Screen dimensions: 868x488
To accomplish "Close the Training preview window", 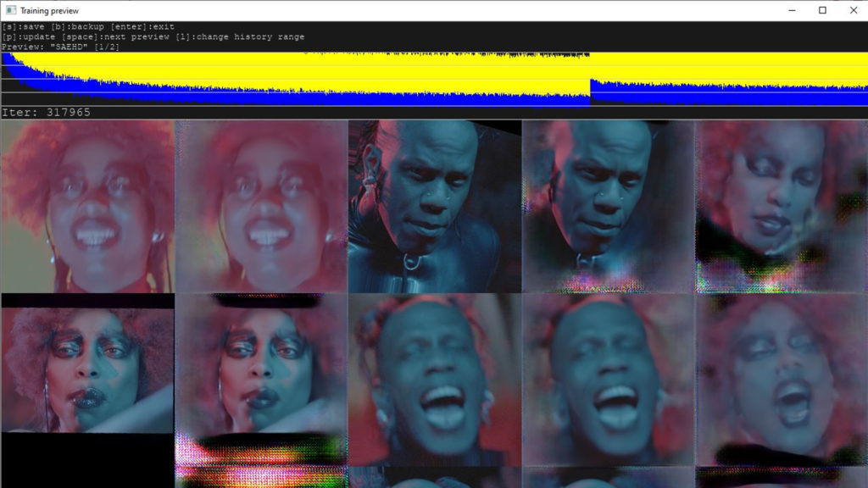I will coord(853,10).
